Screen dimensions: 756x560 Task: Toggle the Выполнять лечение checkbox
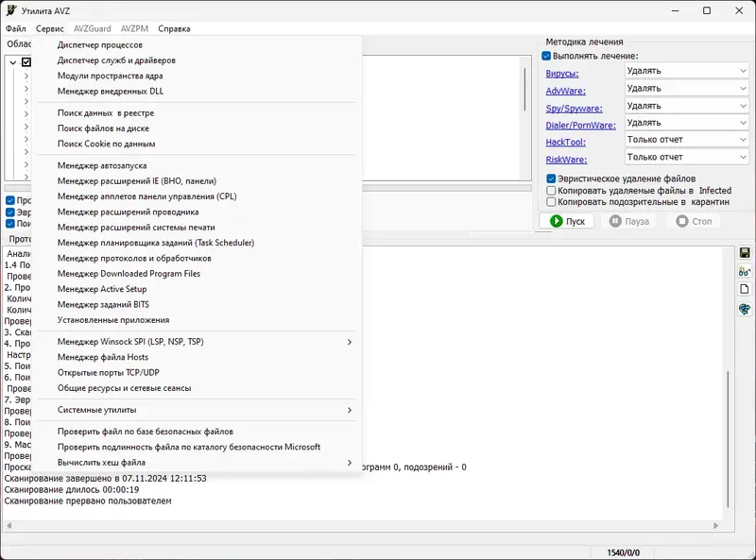pos(546,56)
